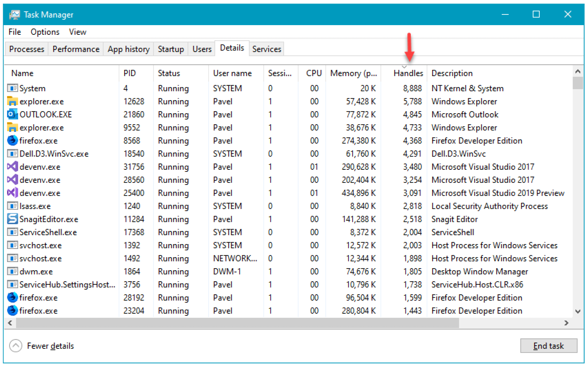The height and width of the screenshot is (367, 588).
Task: Click the SnagitEditor.exe icon
Action: (x=12, y=219)
